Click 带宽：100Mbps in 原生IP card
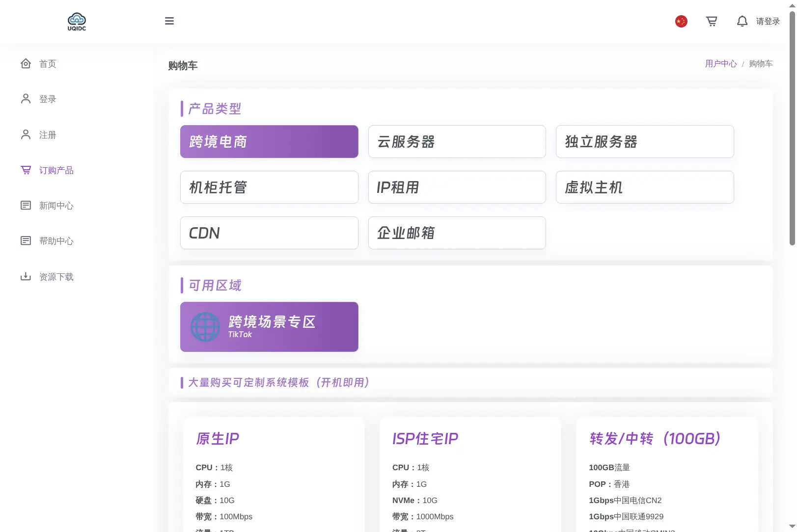This screenshot has width=797, height=532. (224, 517)
